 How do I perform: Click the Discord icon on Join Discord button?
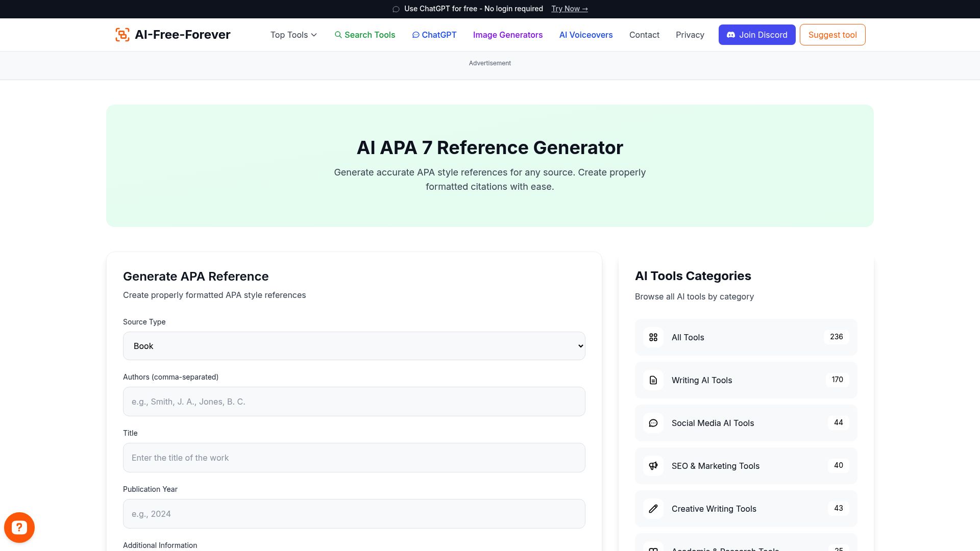(731, 35)
